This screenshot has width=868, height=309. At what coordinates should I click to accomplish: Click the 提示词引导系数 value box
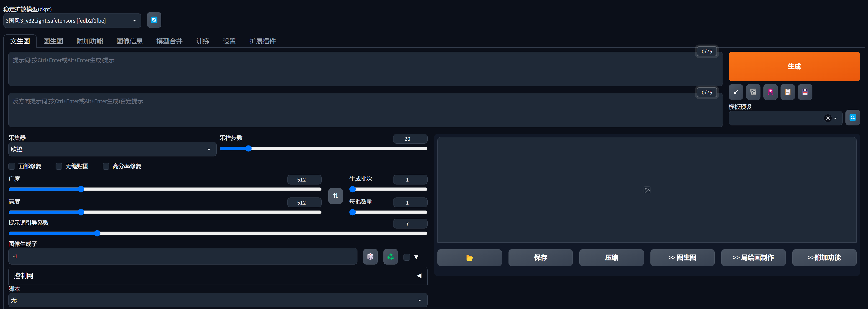point(410,223)
